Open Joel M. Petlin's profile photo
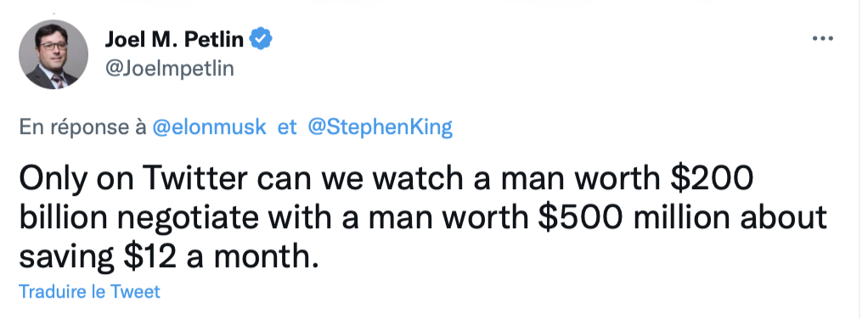The height and width of the screenshot is (319, 868). 54,54
